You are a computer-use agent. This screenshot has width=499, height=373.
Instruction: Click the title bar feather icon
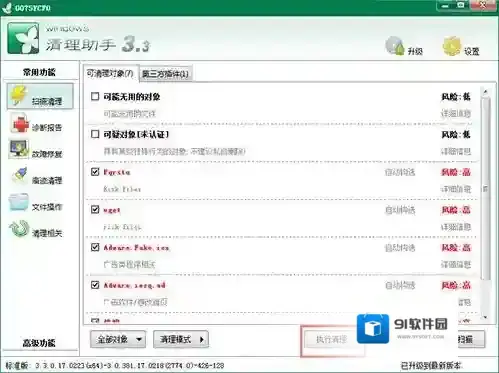click(x=7, y=8)
